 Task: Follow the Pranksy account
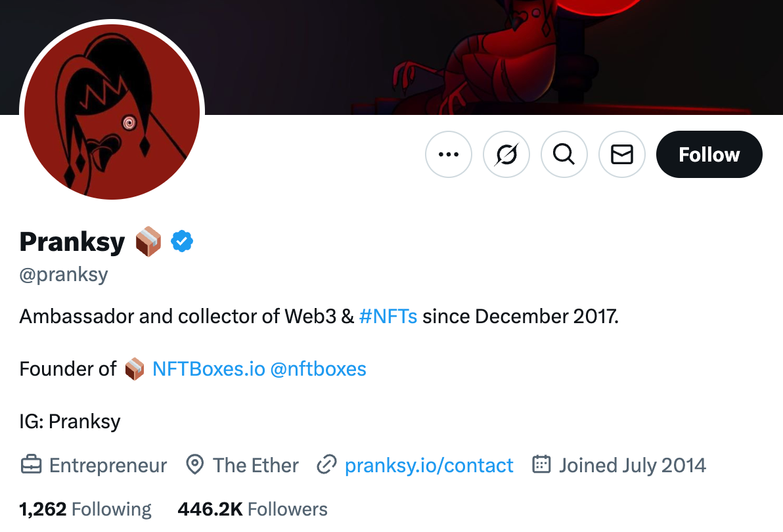click(709, 154)
